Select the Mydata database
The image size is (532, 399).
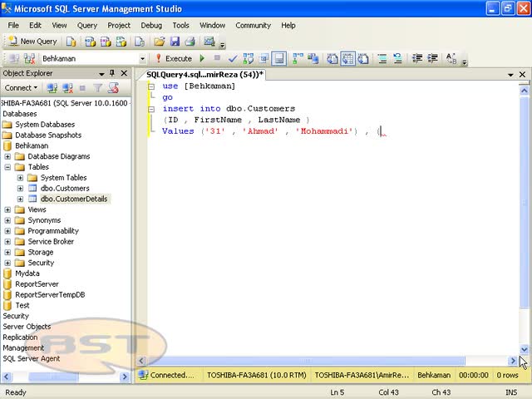pyautogui.click(x=27, y=273)
